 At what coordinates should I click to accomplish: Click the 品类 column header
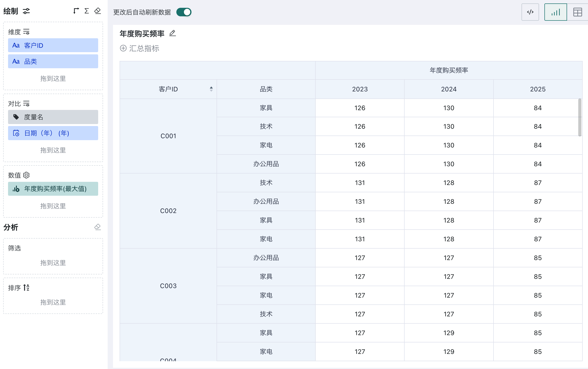266,89
